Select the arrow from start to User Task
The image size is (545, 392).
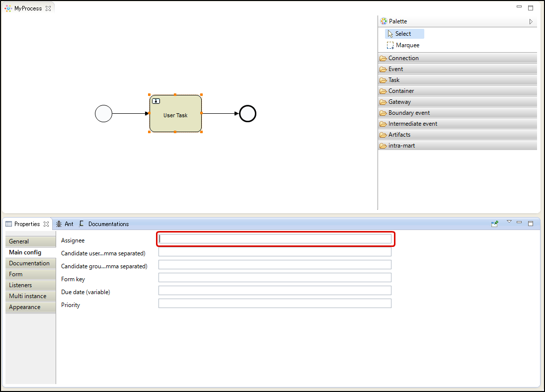(x=131, y=113)
